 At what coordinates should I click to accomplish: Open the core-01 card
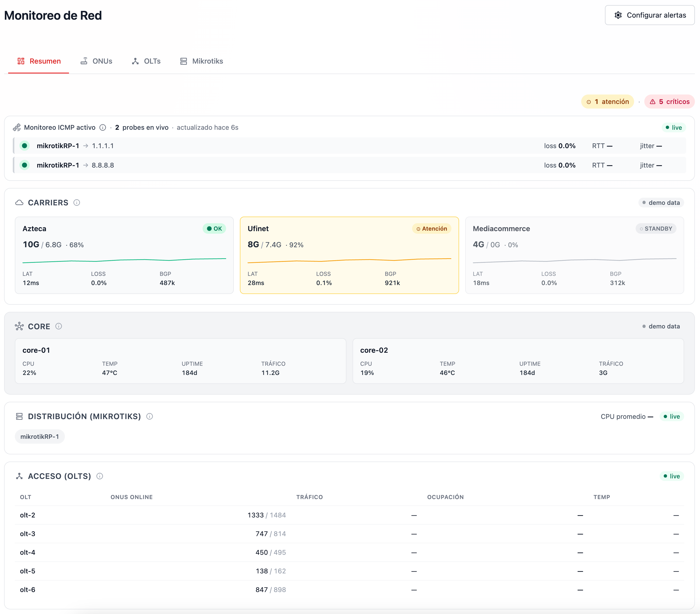180,361
